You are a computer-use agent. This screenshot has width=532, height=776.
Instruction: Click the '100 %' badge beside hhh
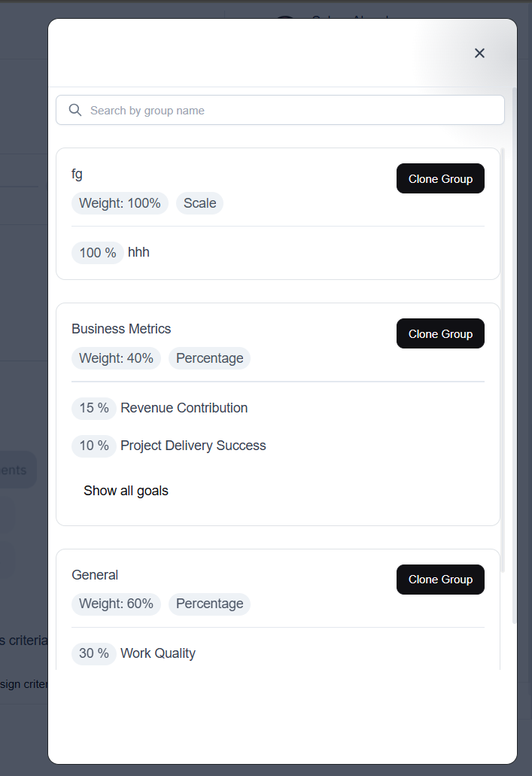[x=98, y=253]
